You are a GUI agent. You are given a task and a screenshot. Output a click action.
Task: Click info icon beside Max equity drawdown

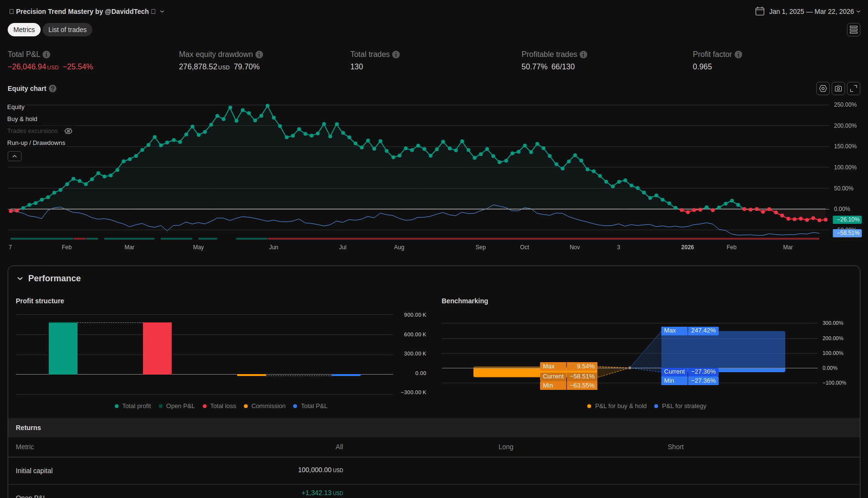pyautogui.click(x=259, y=55)
